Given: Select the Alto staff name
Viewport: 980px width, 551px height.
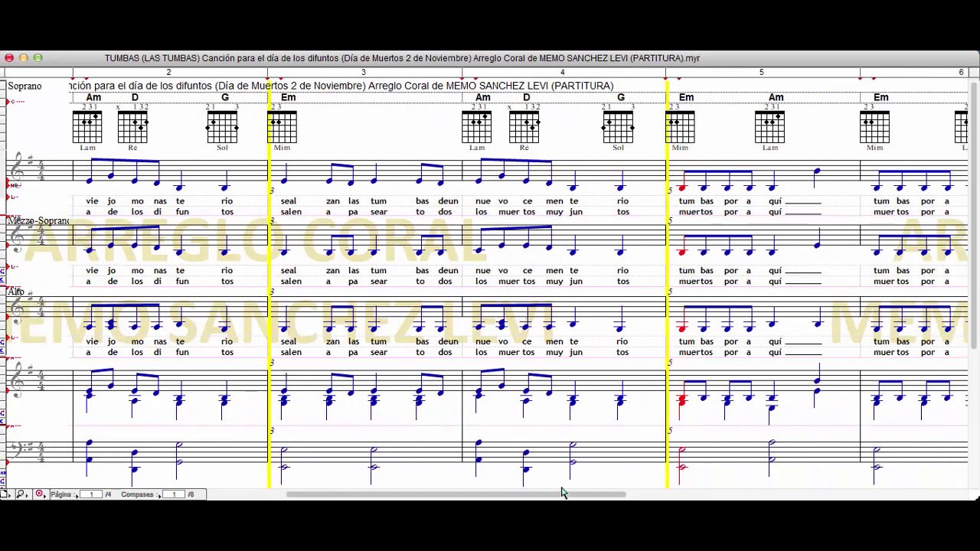Looking at the screenshot, I should click(x=16, y=292).
